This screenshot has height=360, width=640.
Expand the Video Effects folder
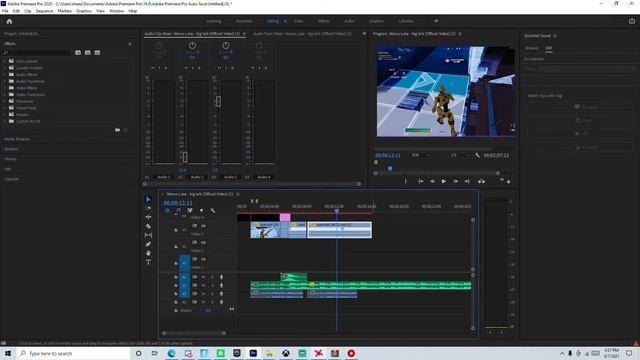tap(5, 88)
